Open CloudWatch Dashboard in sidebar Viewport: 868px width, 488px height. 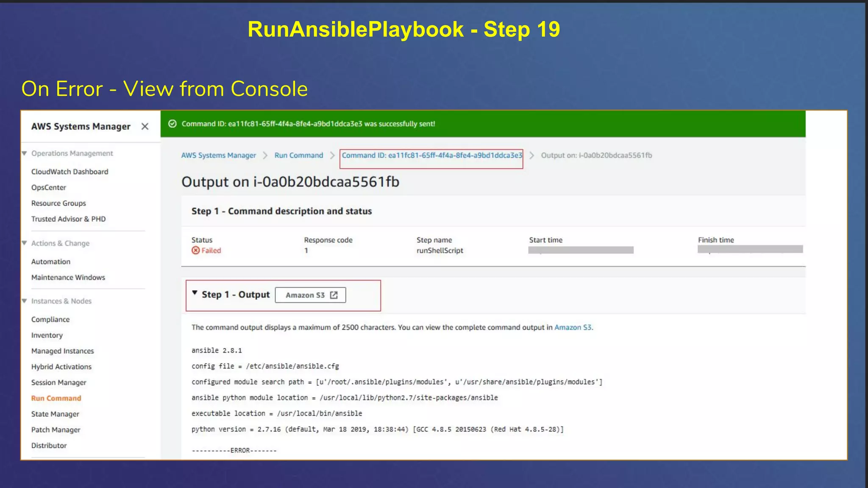pos(70,172)
